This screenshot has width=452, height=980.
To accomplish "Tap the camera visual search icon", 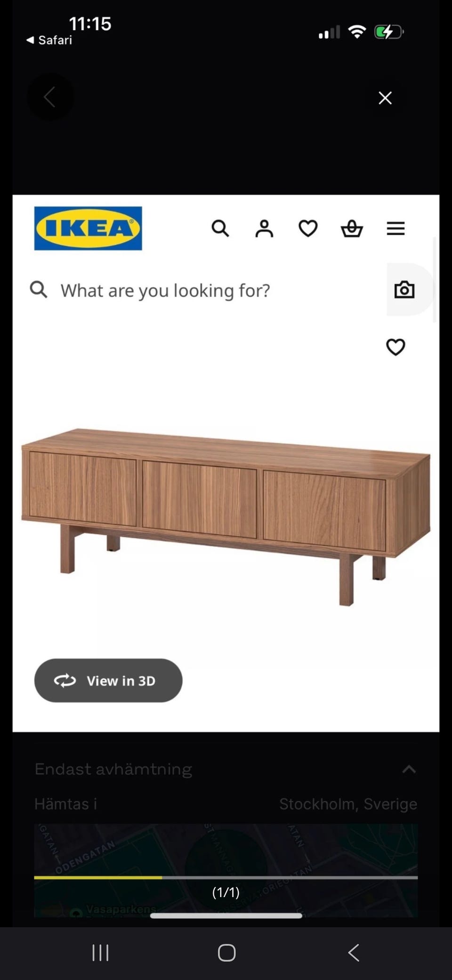I will point(404,290).
